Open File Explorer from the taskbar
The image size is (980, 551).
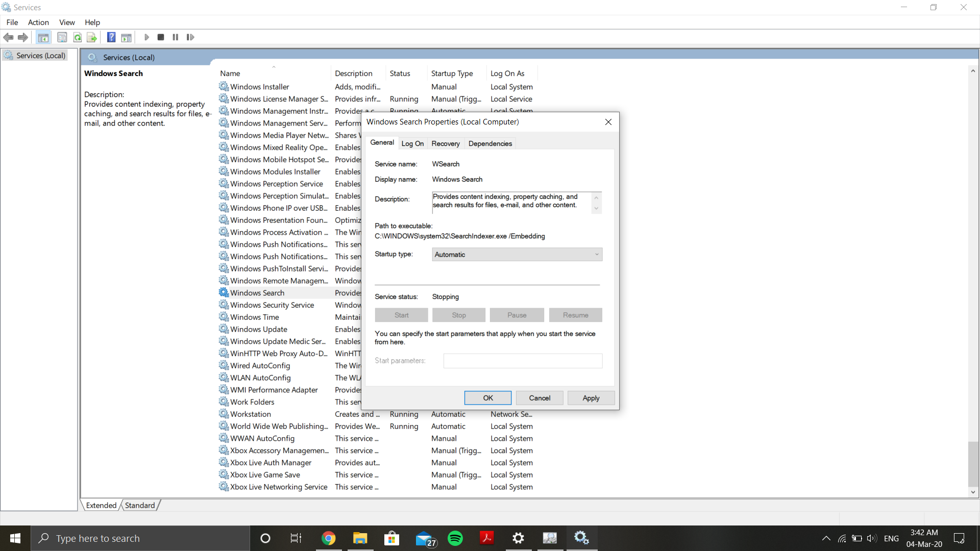[360, 538]
